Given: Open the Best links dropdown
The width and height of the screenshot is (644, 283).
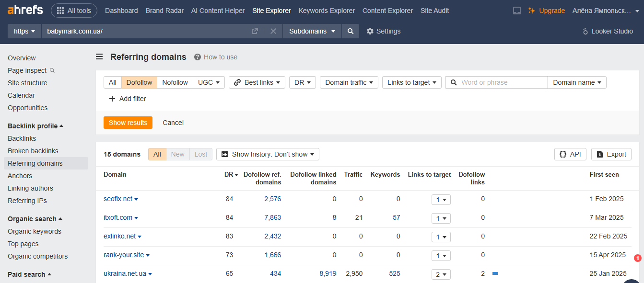Looking at the screenshot, I should [257, 82].
